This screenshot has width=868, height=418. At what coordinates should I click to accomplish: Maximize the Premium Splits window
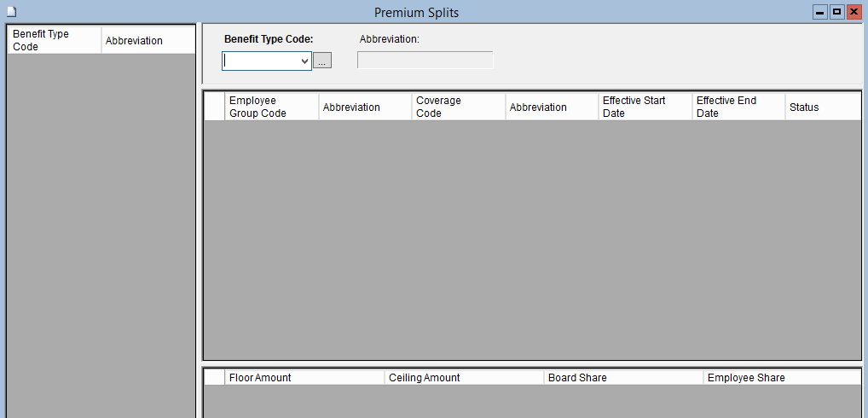coord(836,12)
